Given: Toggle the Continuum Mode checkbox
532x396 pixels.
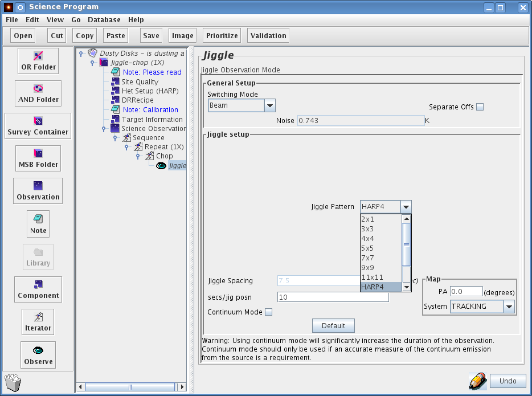Looking at the screenshot, I should pos(269,312).
